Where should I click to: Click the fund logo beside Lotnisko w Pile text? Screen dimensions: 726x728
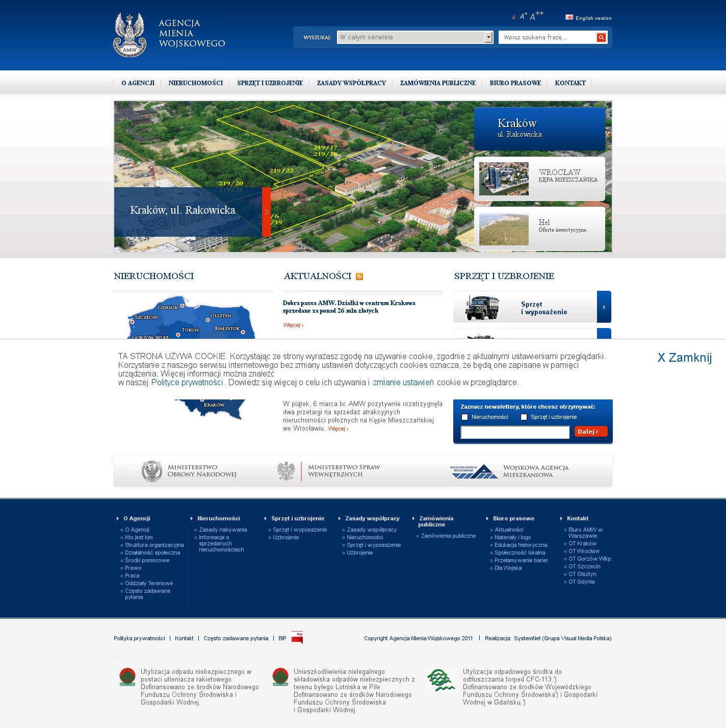(280, 677)
